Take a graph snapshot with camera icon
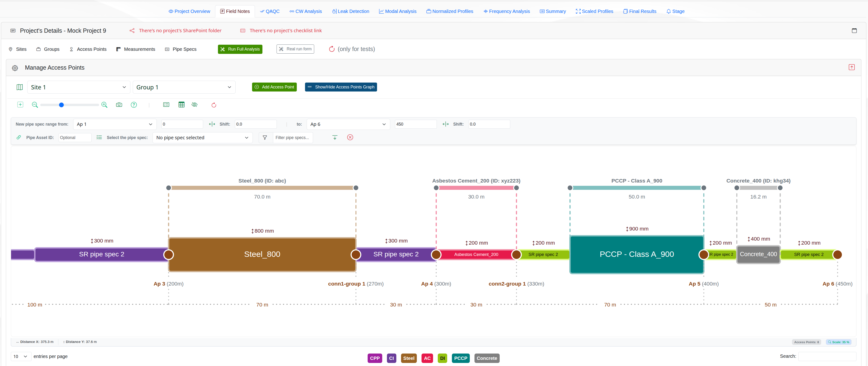 tap(119, 105)
